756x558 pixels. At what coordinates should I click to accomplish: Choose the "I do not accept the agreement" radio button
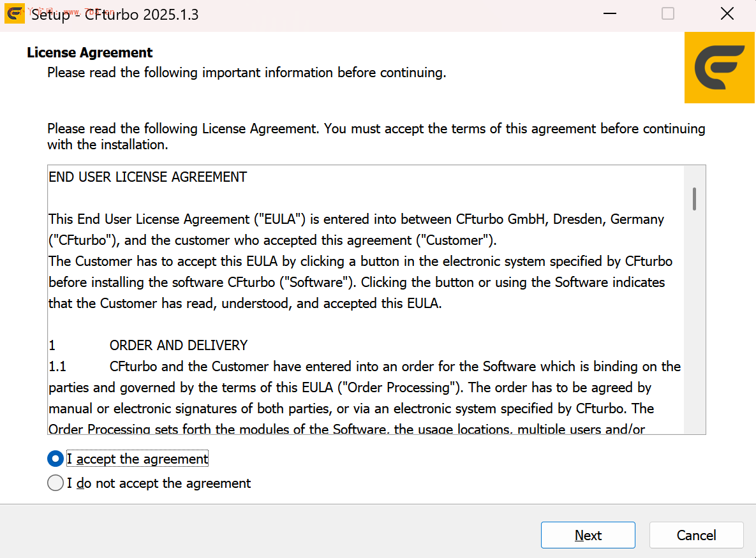pos(56,483)
